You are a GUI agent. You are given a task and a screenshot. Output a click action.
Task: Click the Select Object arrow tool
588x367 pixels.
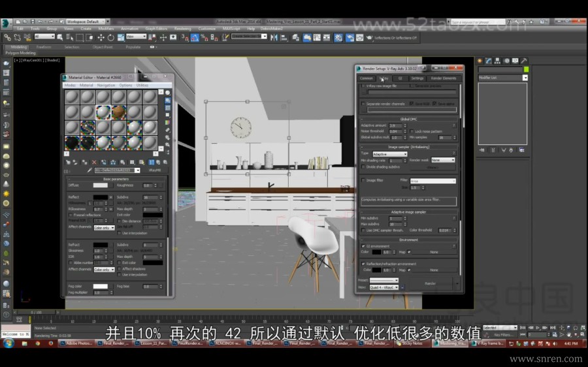coord(61,37)
